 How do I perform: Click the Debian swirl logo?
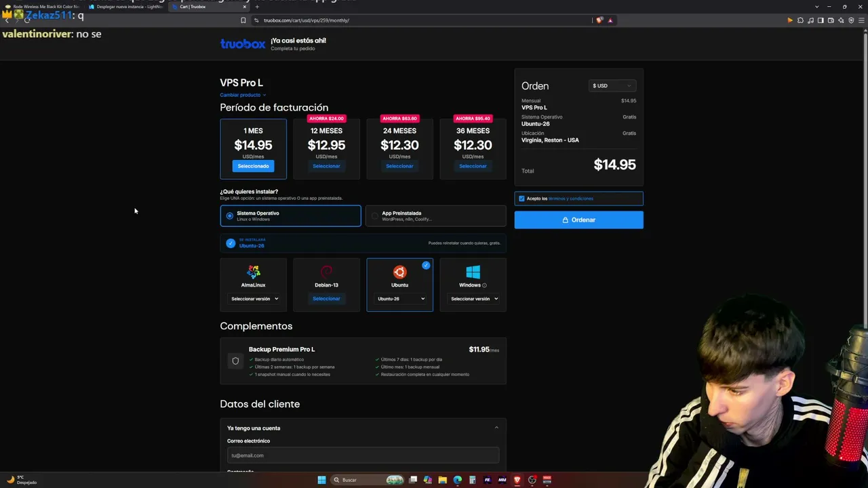point(326,272)
